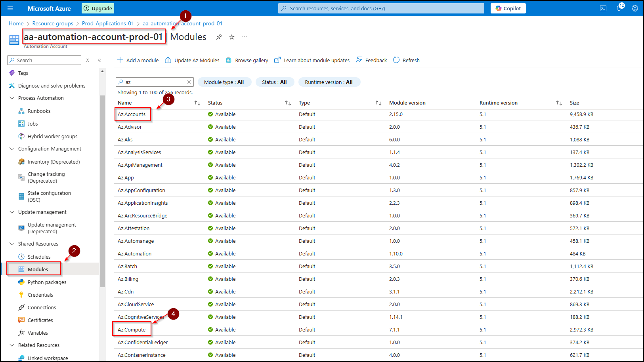Open Python packages in the sidebar
The height and width of the screenshot is (362, 644).
[47, 282]
